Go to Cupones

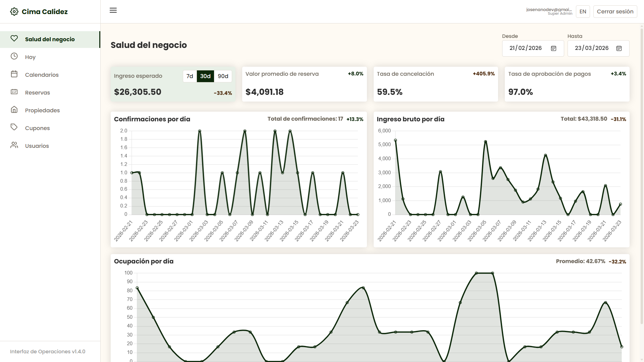click(x=50, y=128)
